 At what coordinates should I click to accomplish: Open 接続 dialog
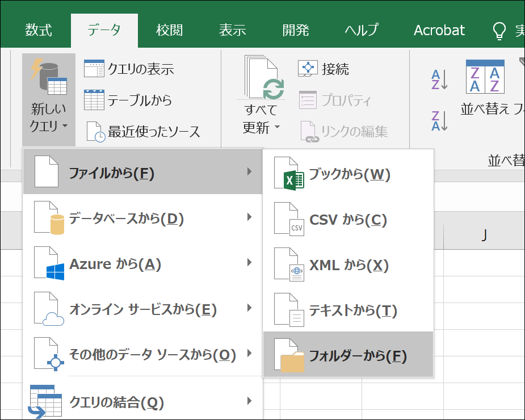324,69
